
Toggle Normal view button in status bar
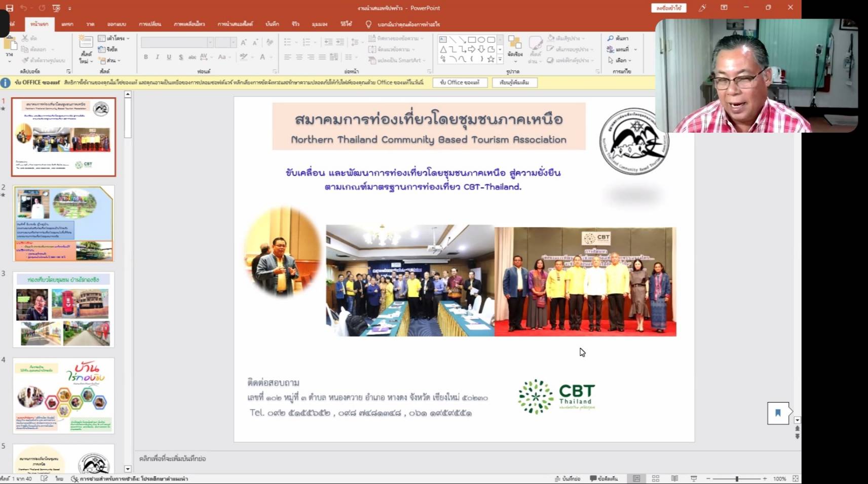point(636,478)
